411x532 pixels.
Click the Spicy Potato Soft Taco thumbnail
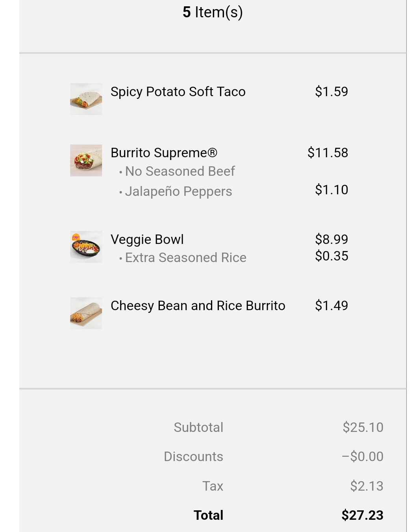[x=86, y=99]
